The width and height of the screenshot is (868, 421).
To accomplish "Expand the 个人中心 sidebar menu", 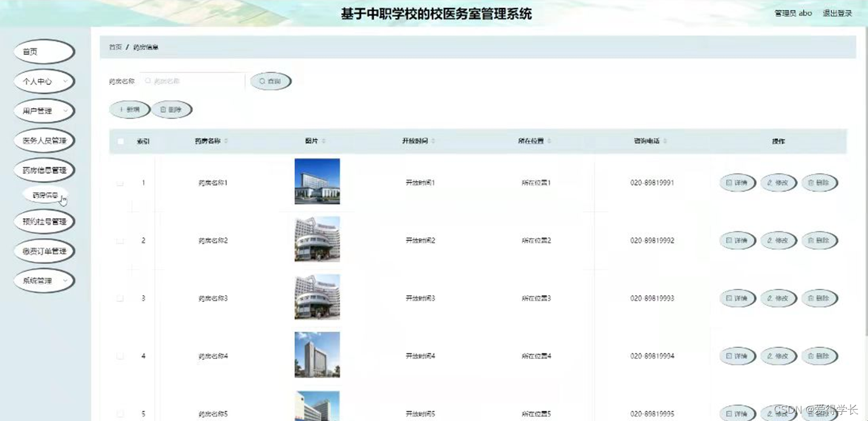I will point(44,81).
